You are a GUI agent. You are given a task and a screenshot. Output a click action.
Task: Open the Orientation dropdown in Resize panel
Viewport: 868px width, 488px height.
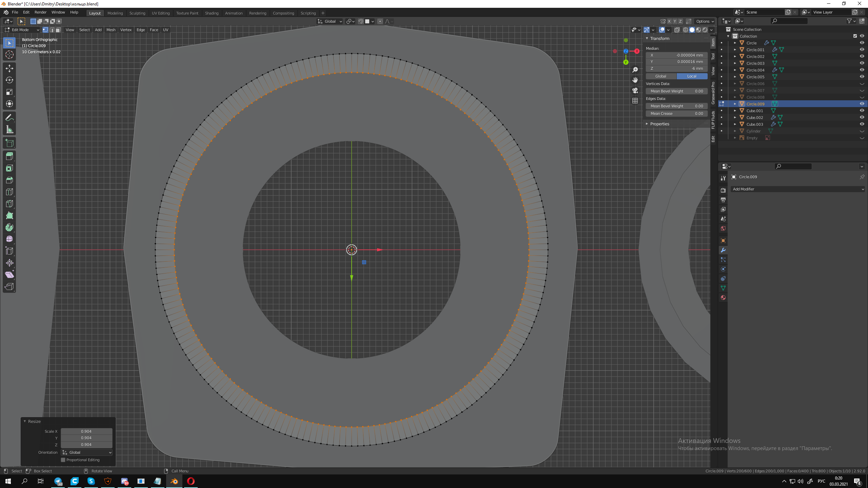[x=87, y=452]
